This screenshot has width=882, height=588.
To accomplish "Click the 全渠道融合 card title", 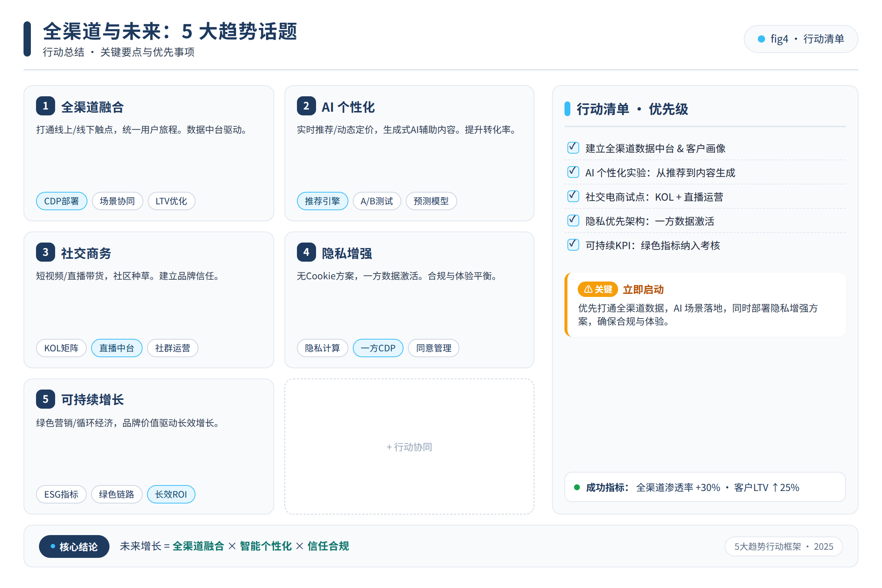I will (x=92, y=107).
